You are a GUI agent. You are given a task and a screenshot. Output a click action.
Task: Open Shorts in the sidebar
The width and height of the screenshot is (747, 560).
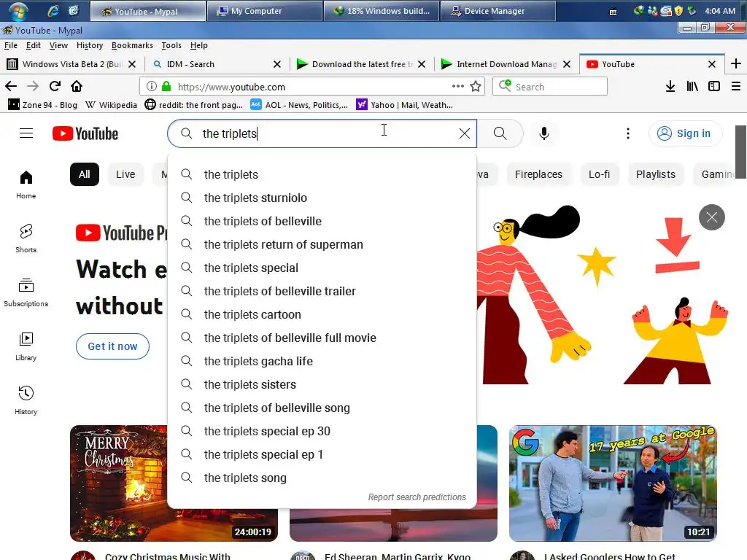click(26, 238)
